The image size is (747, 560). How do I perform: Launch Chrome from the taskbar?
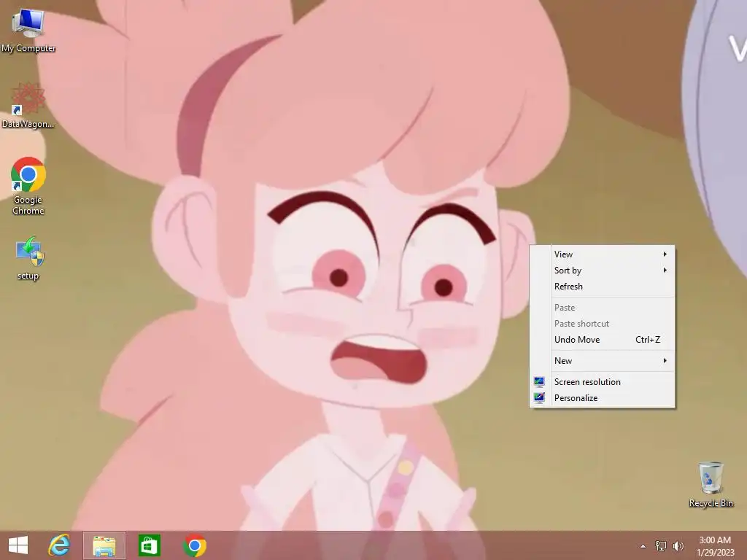[x=194, y=545]
